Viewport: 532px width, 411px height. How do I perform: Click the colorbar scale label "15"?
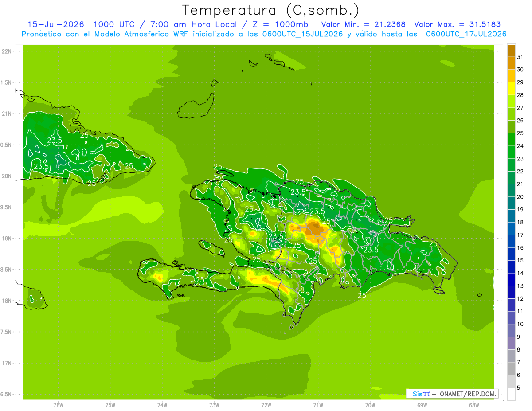coord(520,260)
